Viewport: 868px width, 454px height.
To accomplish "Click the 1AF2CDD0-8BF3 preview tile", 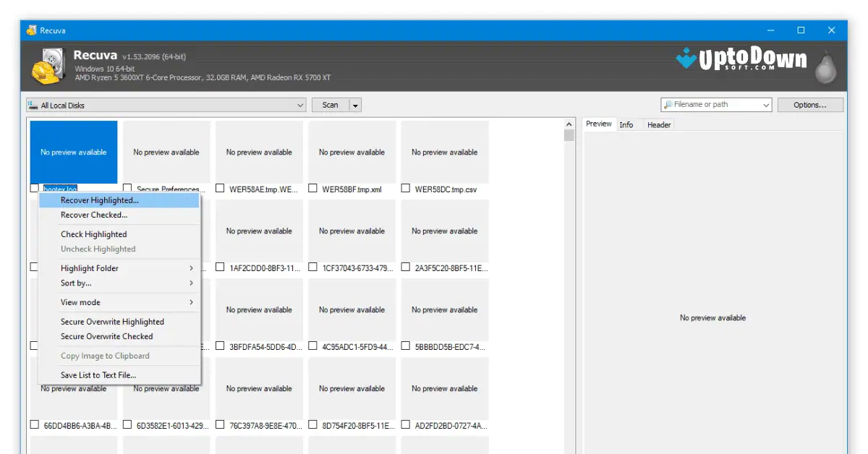I will click(259, 230).
